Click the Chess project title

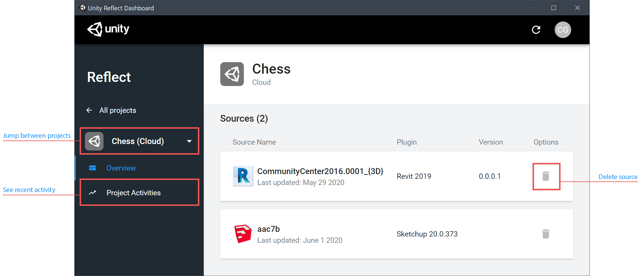(x=271, y=69)
